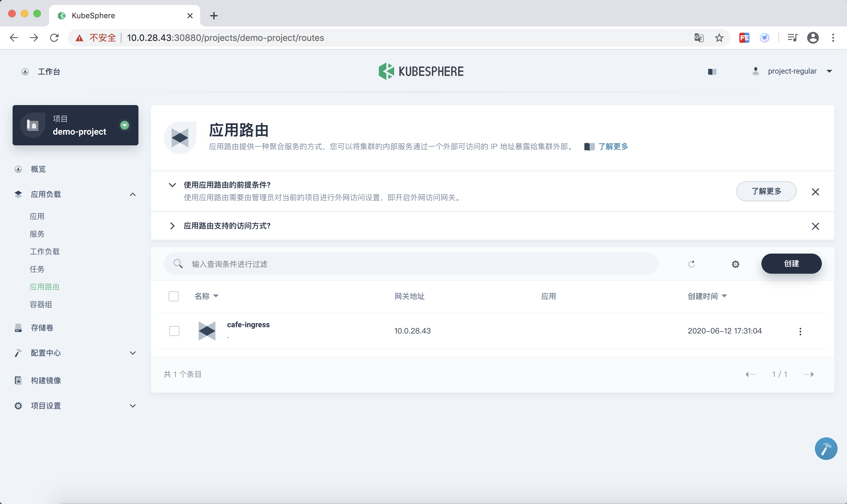The width and height of the screenshot is (847, 504).
Task: Click the browser bookmark star icon
Action: 719,38
